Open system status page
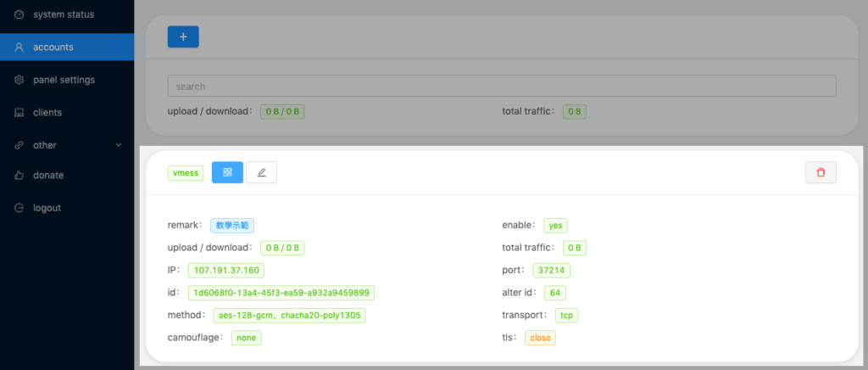Viewport: 868px width, 370px height. (x=67, y=14)
